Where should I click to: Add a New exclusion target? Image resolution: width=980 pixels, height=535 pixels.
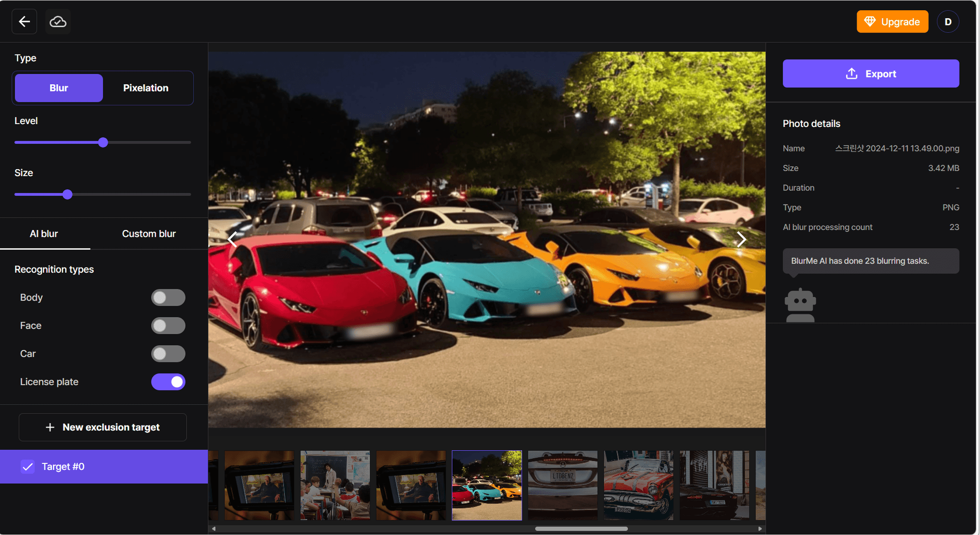click(x=102, y=427)
